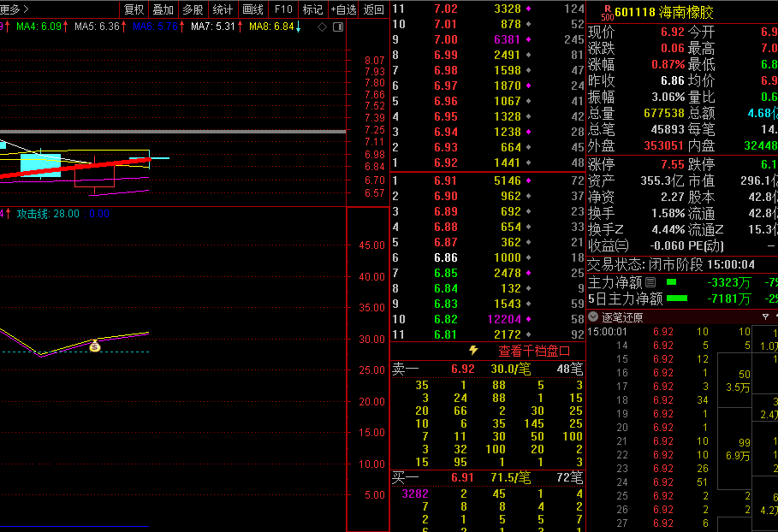This screenshot has width=778, height=532.
Task: Open the 多股 multi-stock view
Action: pos(193,9)
